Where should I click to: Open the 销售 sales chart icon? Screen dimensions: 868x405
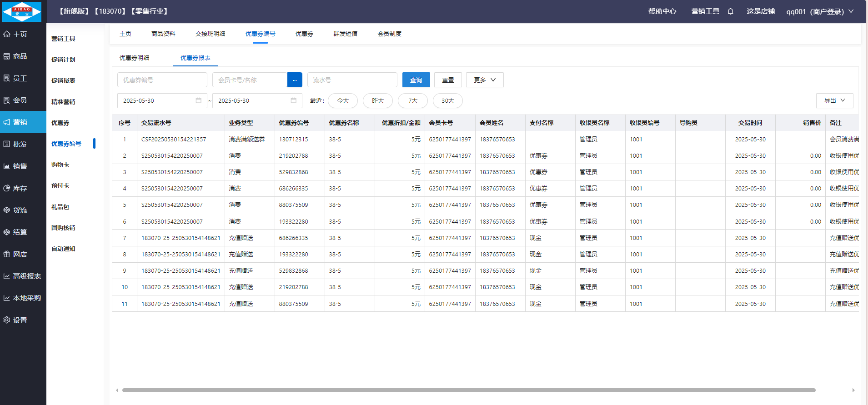(7, 166)
